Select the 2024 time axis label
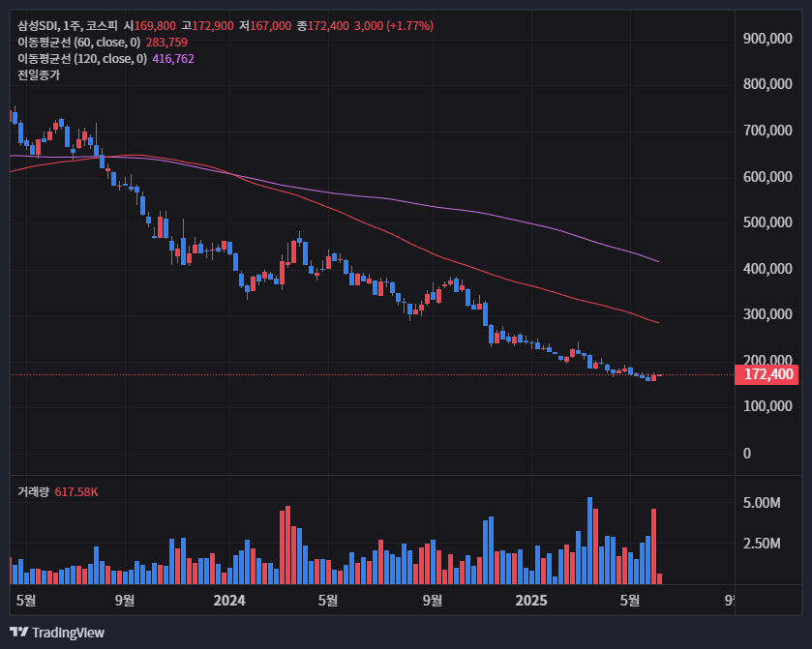The height and width of the screenshot is (649, 812). click(229, 601)
